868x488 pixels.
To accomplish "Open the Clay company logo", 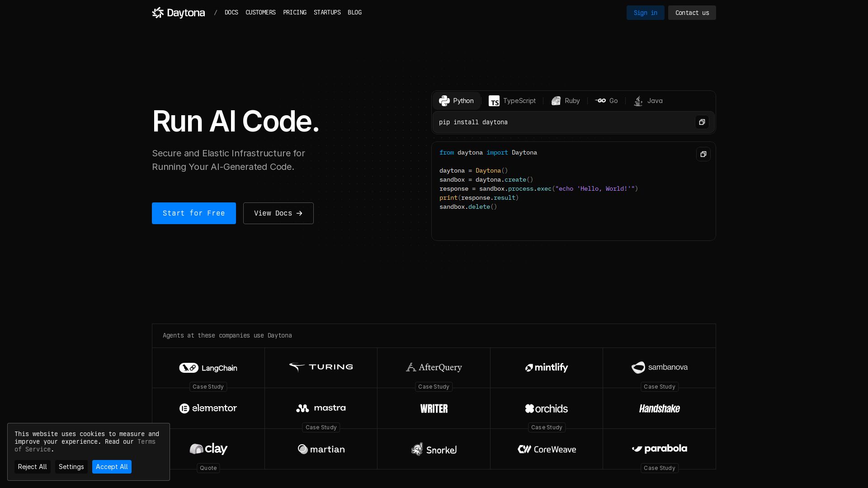I will [x=208, y=449].
